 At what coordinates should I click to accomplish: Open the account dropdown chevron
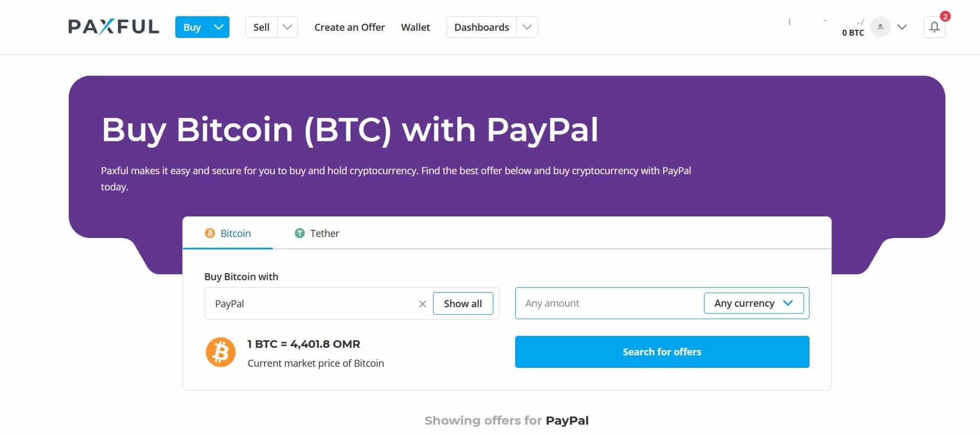click(902, 27)
